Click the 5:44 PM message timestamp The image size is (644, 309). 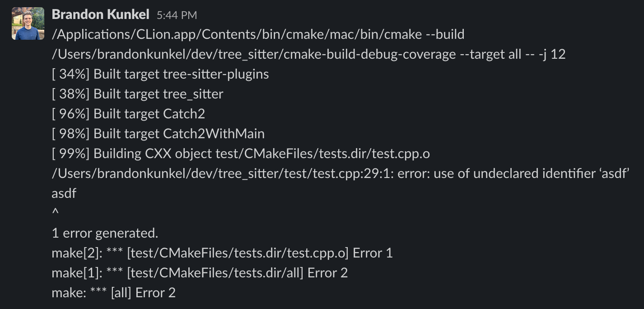click(177, 15)
